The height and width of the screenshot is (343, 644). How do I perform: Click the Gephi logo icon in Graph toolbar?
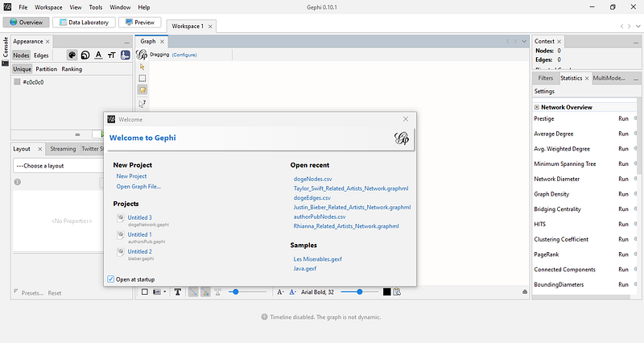[142, 55]
